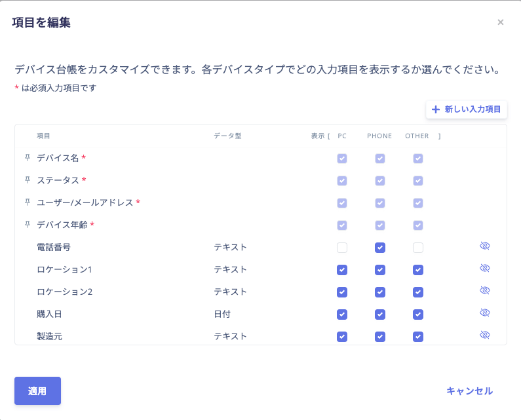Image resolution: width=521 pixels, height=420 pixels.
Task: Select the ロケーション1 row label
Action: (64, 269)
